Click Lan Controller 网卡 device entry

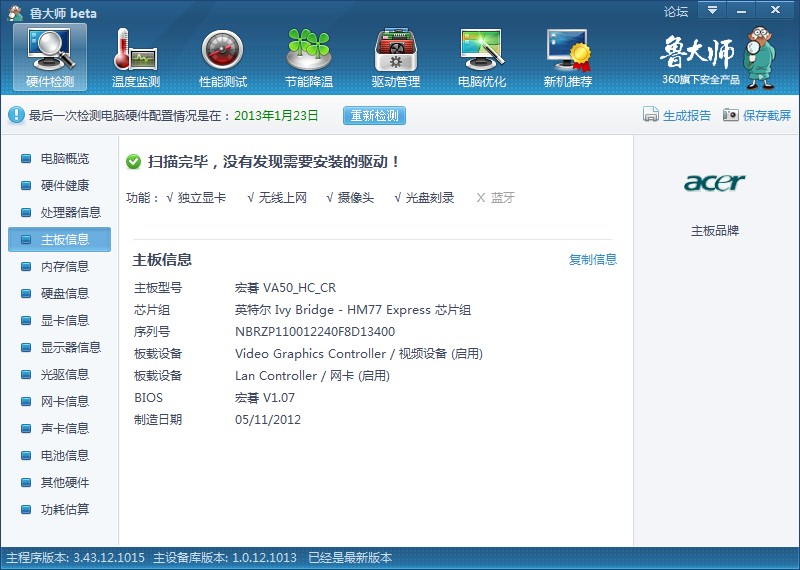312,376
